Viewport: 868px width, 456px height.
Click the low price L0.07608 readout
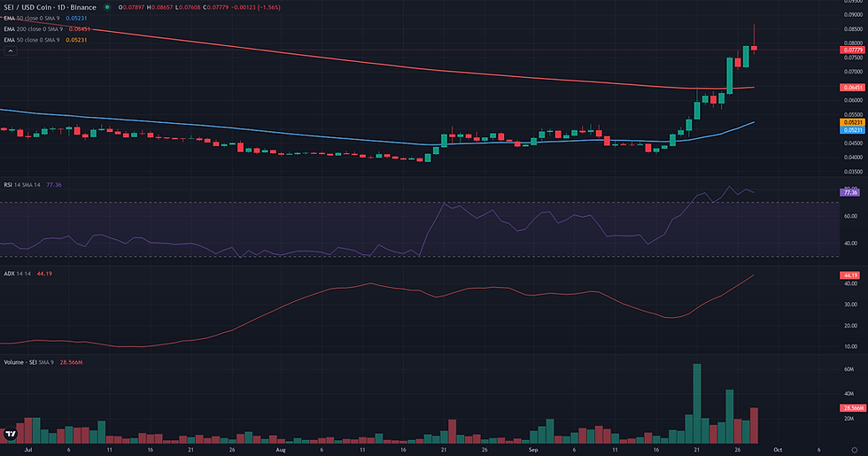(188, 7)
